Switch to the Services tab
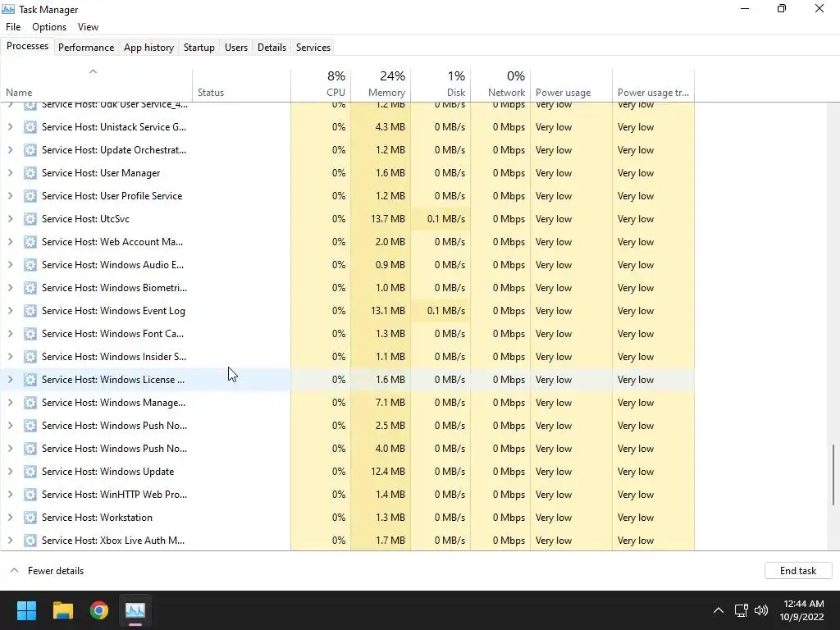 pos(313,47)
